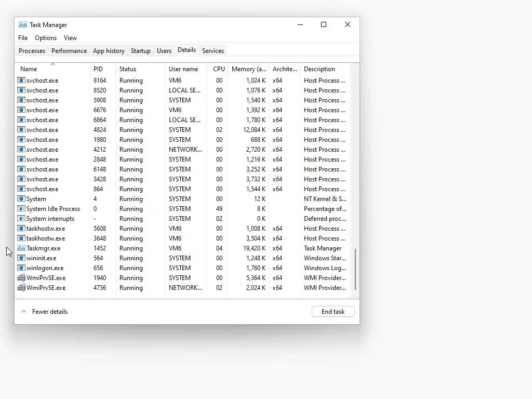This screenshot has width=532, height=399.
Task: Click the icon of svchost.exe PID 8520
Action: click(x=21, y=90)
